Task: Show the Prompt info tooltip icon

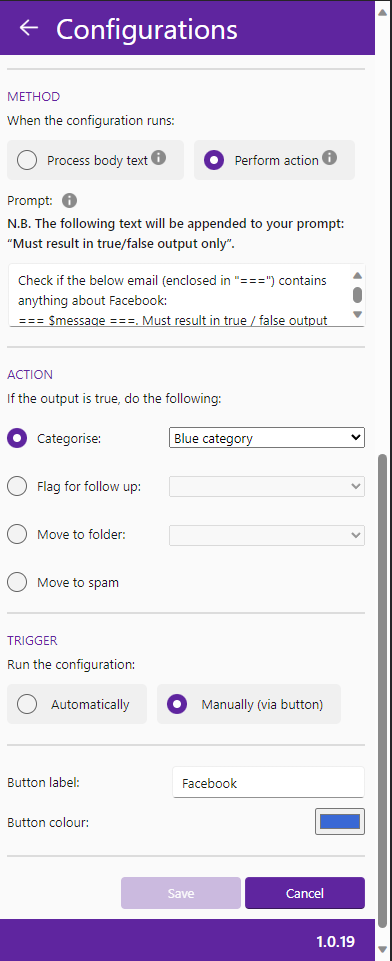Action: point(70,200)
